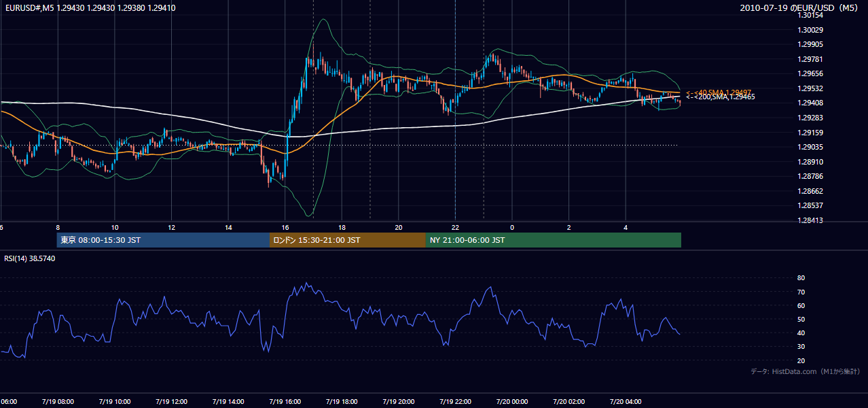Click the 7/20 04:00 bottom time label
Image resolution: width=868 pixels, height=408 pixels.
pos(626,401)
